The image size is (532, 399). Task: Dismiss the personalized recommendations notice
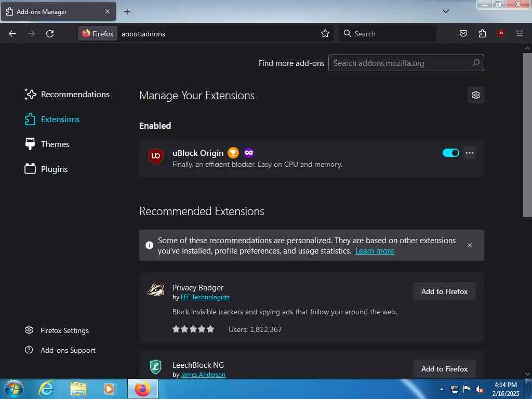tap(470, 245)
